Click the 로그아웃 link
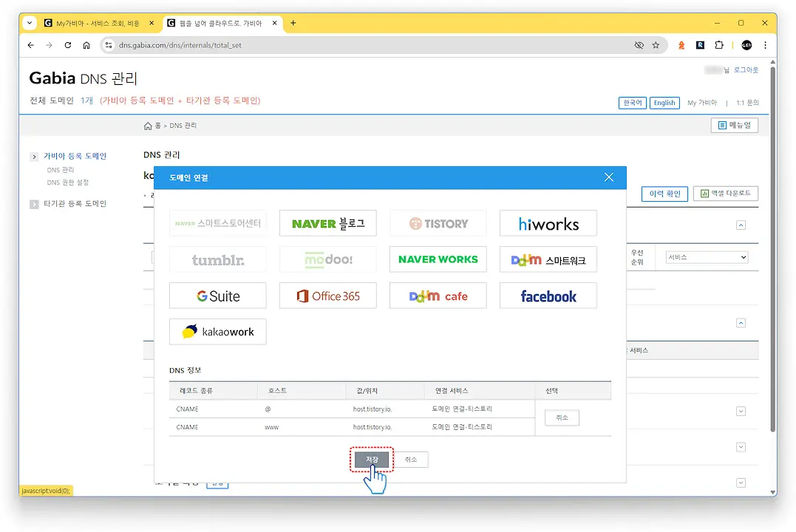The width and height of the screenshot is (796, 532). click(x=746, y=70)
